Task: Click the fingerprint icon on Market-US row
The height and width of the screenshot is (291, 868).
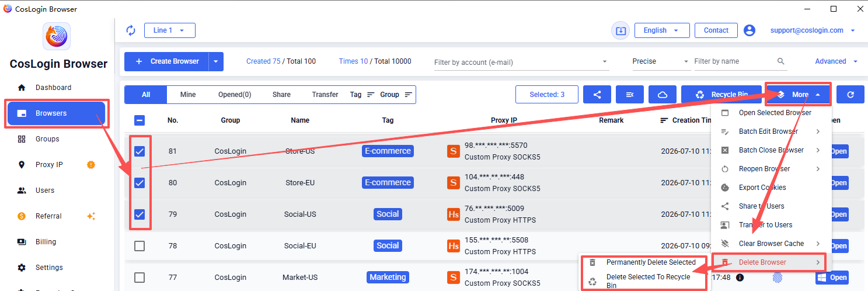Action: (777, 278)
